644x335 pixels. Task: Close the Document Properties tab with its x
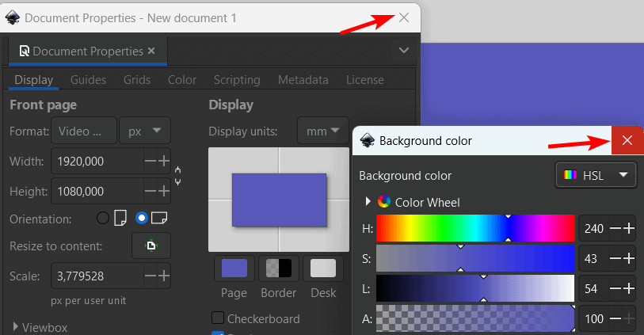tap(151, 51)
